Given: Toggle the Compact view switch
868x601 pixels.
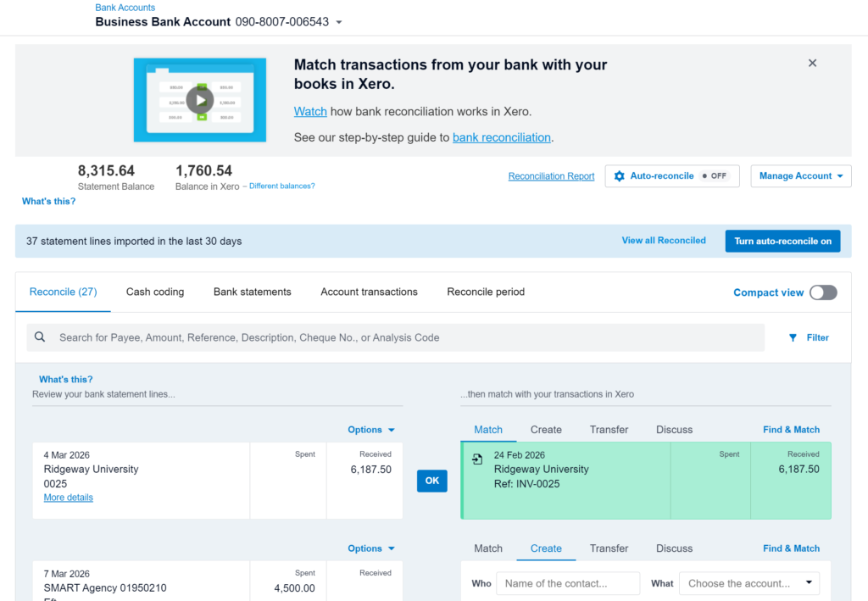Looking at the screenshot, I should click(x=822, y=292).
